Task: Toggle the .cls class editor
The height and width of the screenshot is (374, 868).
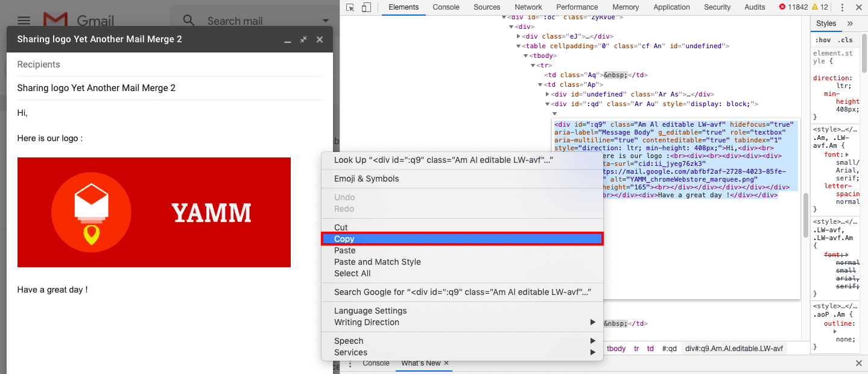Action: pyautogui.click(x=846, y=40)
